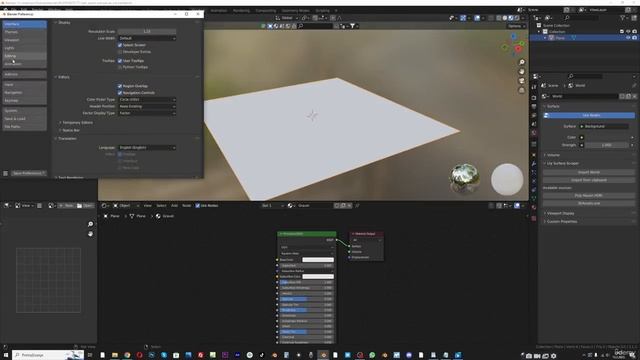640x360 pixels.
Task: Open Themes tab in Preferences
Action: (x=24, y=32)
